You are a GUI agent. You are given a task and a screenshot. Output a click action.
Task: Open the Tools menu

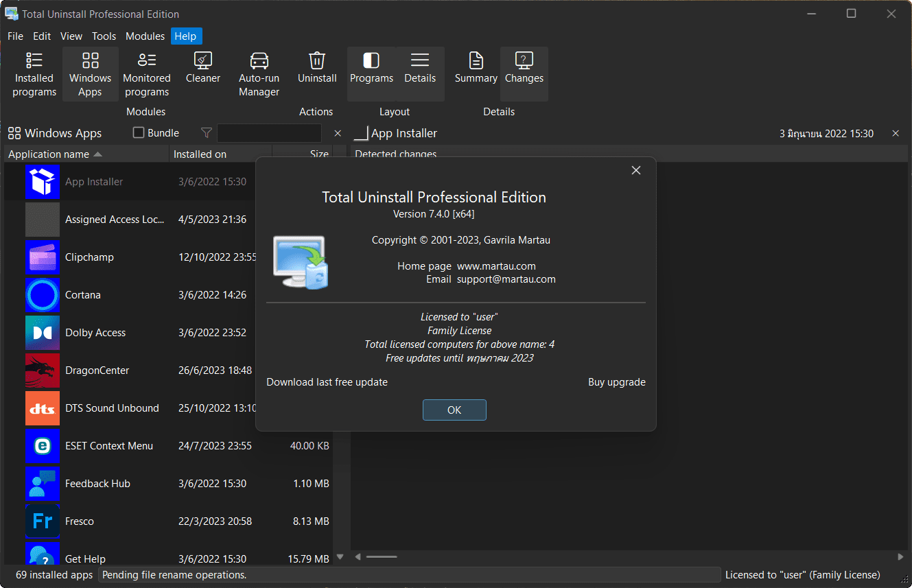[104, 36]
